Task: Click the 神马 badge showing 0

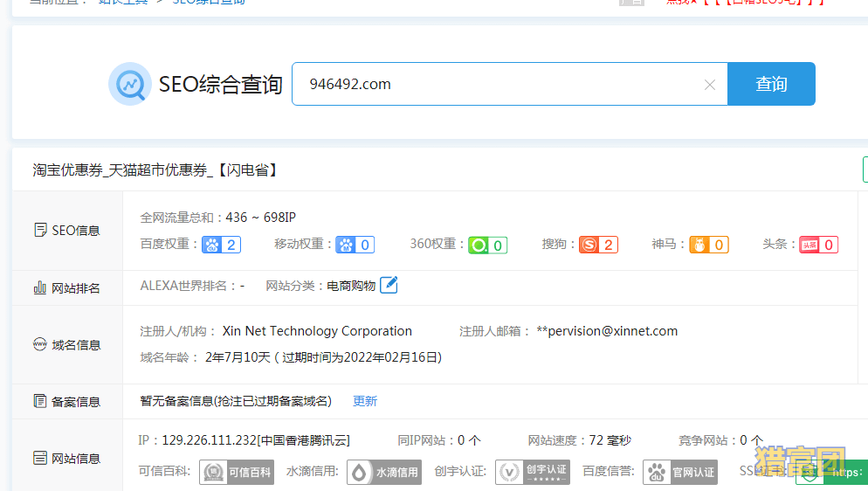Action: [x=709, y=245]
